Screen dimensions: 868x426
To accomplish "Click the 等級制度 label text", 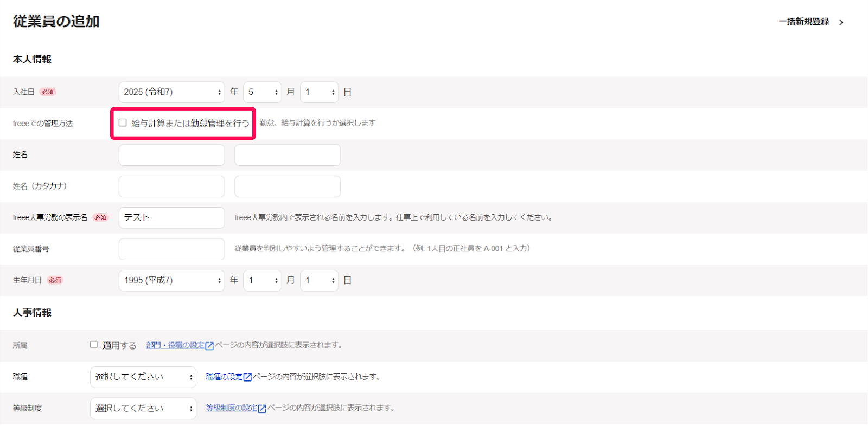I will [x=27, y=408].
